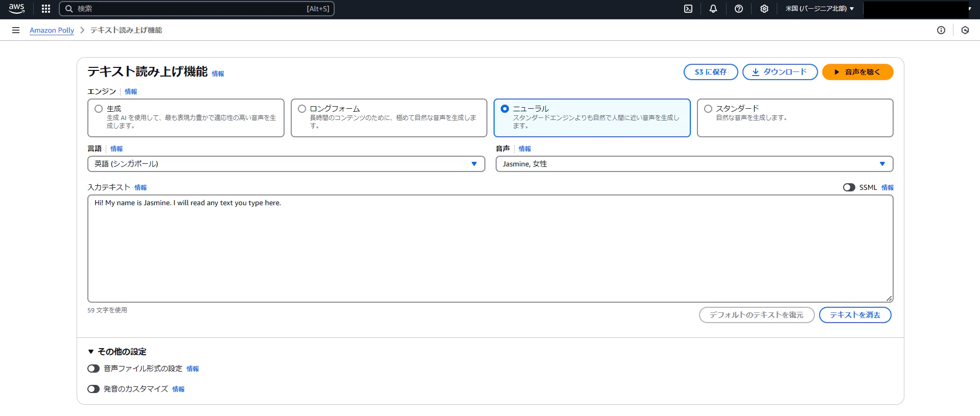Click the search magnifier icon

point(69,9)
